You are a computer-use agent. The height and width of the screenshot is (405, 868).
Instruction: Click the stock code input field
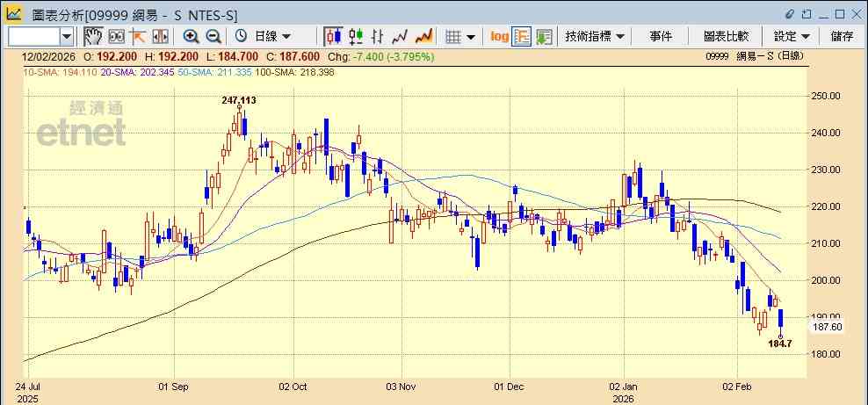[34, 37]
